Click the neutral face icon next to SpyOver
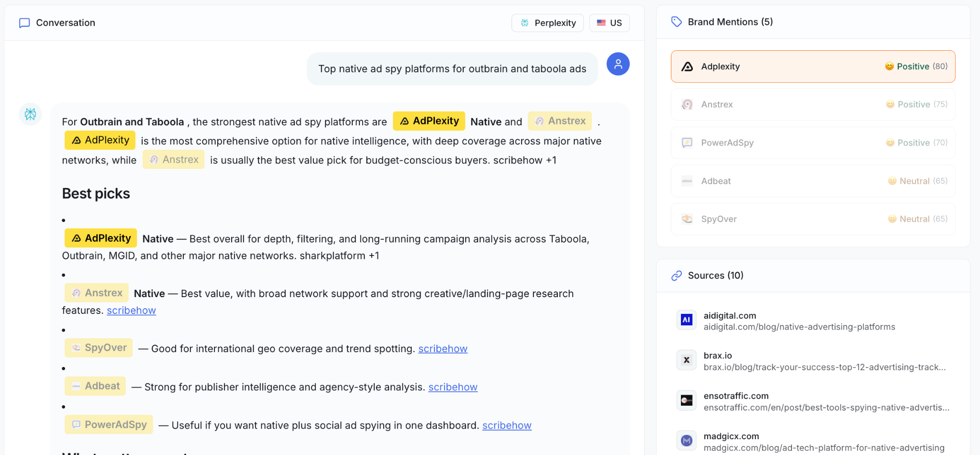980x455 pixels. (892, 219)
